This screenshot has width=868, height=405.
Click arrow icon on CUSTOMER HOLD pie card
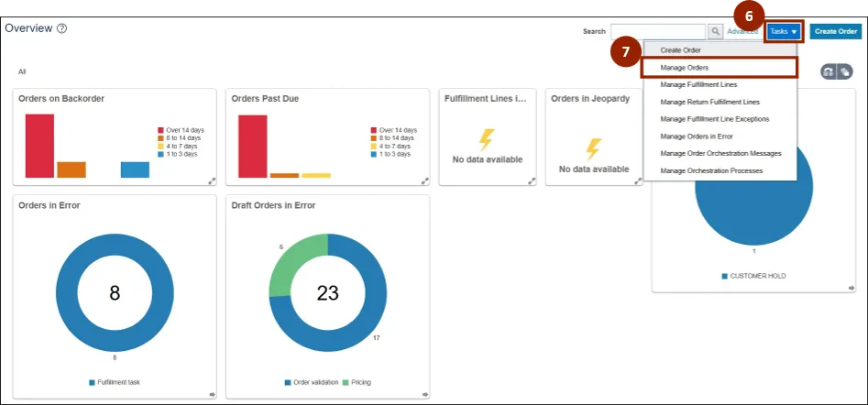pyautogui.click(x=851, y=288)
